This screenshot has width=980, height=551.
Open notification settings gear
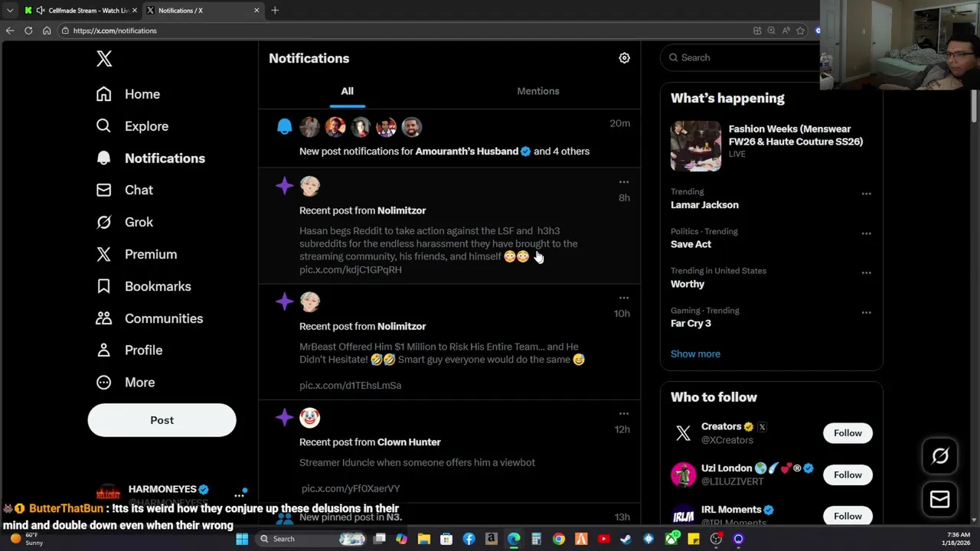point(624,58)
